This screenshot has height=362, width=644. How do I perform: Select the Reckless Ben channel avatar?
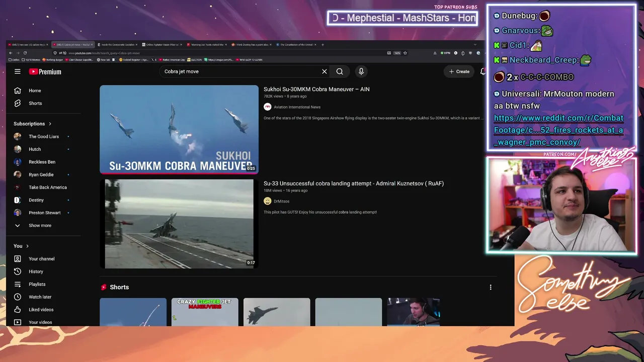18,162
